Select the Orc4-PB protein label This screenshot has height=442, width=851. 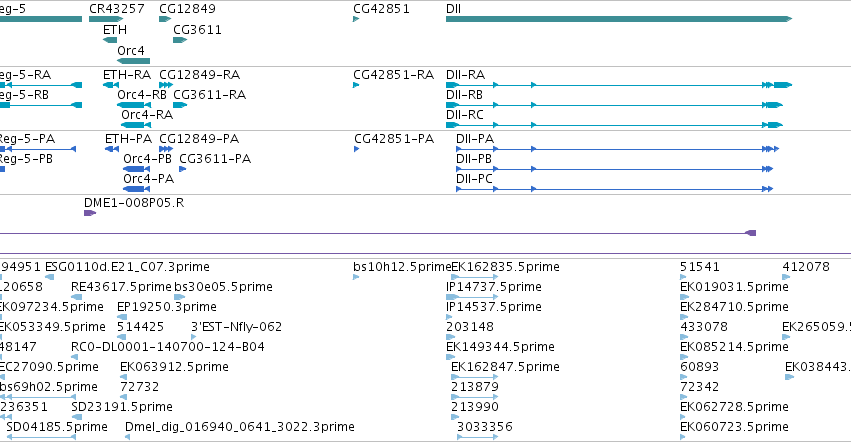(148, 159)
